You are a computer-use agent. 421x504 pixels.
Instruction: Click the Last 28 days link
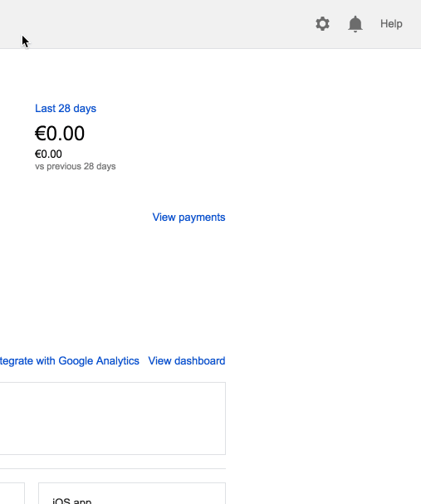point(66,109)
